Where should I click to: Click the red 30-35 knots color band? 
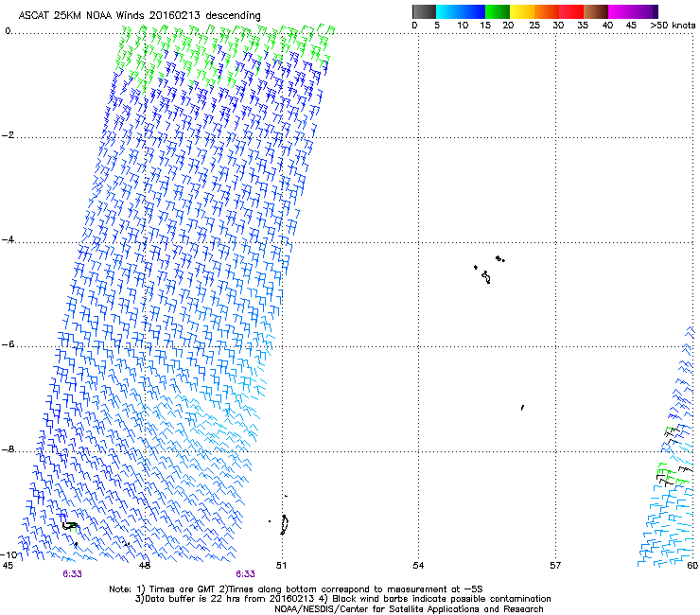pos(571,11)
